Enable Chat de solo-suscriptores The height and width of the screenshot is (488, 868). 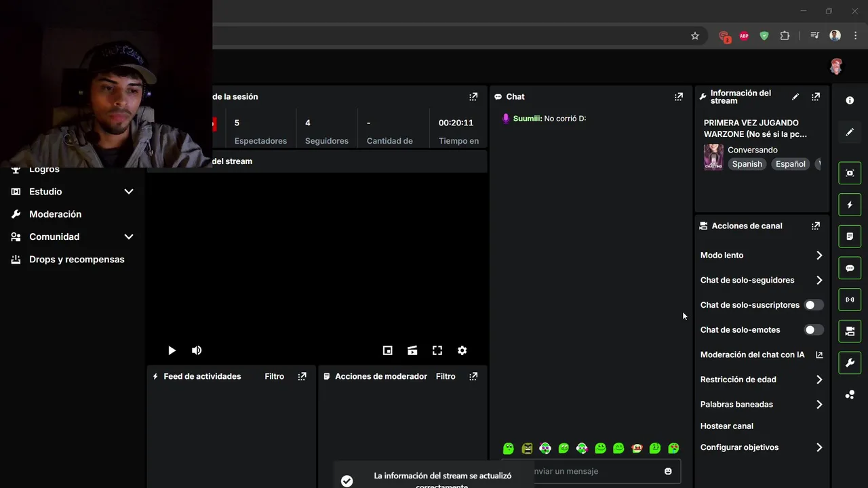coord(814,305)
